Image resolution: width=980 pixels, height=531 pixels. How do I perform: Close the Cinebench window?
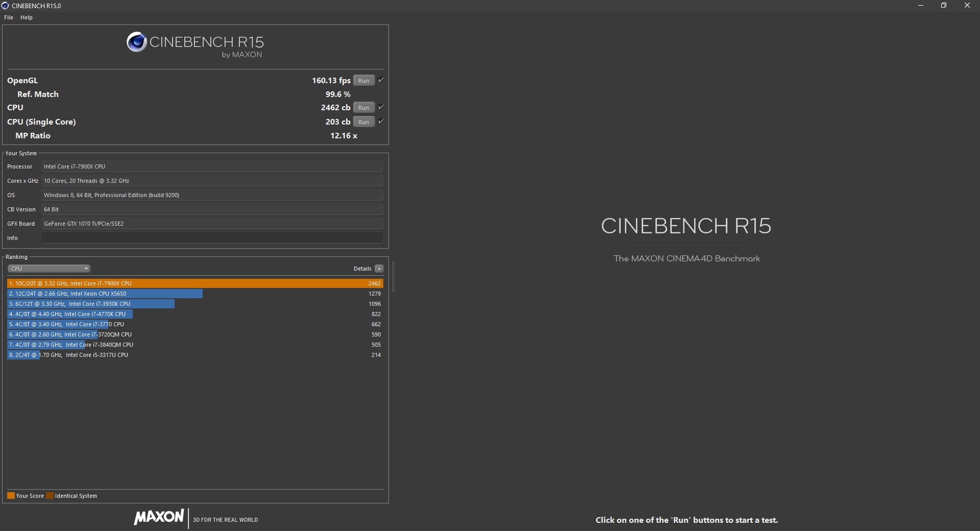pos(967,6)
